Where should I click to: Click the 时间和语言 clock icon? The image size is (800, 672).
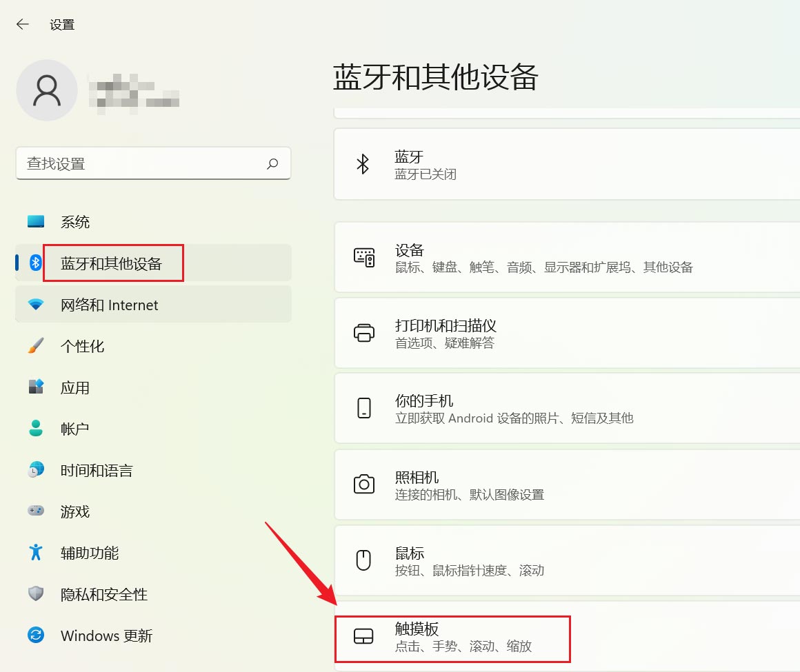coord(34,470)
